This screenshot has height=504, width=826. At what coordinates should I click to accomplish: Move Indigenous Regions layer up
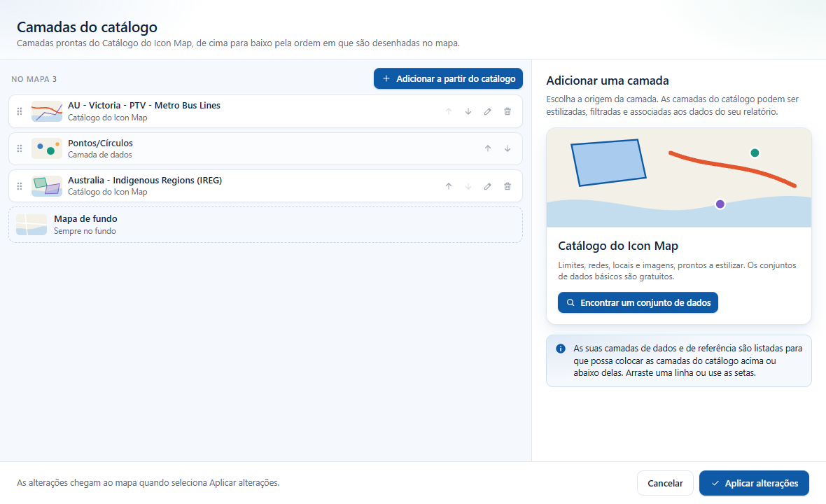tap(448, 186)
